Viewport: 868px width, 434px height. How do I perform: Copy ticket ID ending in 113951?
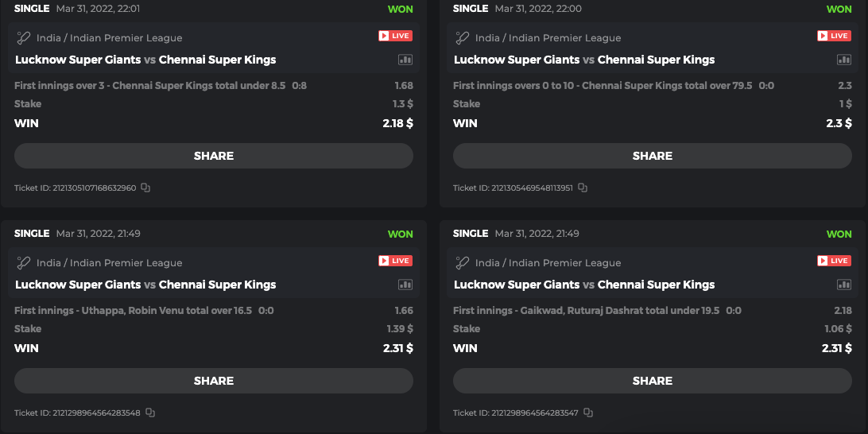point(583,188)
